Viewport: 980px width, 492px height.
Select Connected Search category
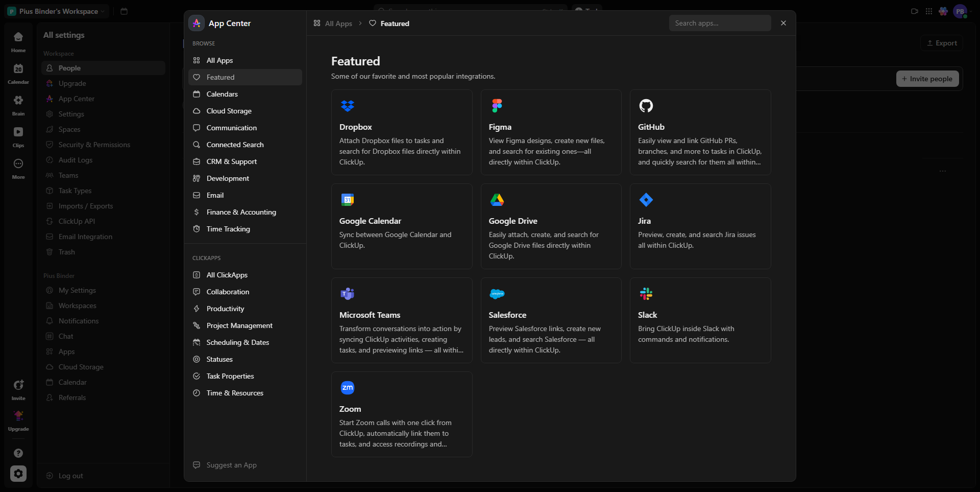click(x=245, y=145)
